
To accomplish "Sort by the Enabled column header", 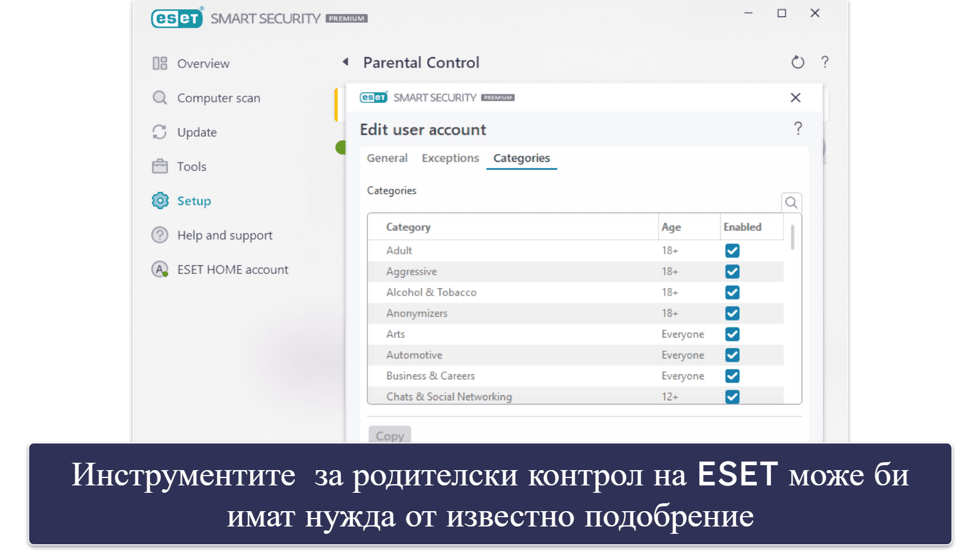I will 742,227.
